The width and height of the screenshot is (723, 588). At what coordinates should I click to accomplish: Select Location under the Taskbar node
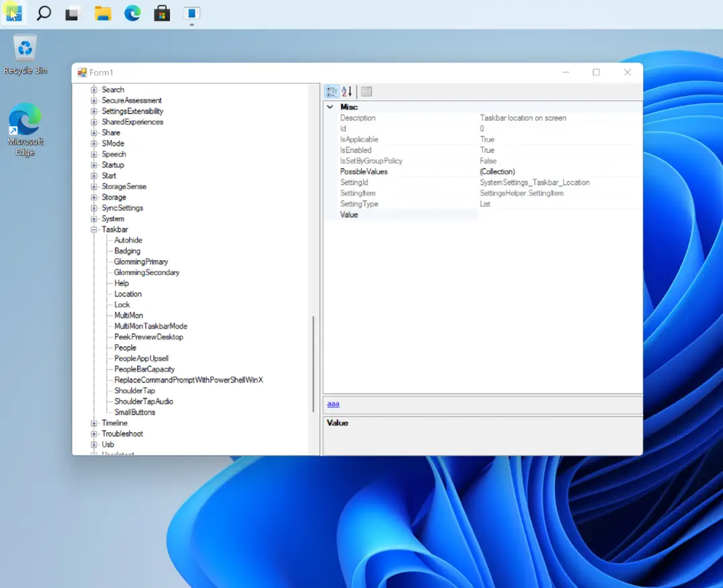click(x=128, y=294)
